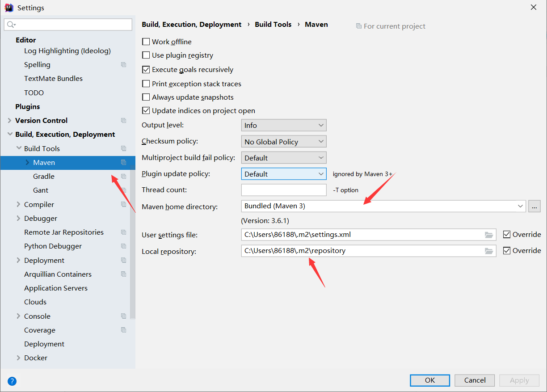Click the project-level icon beside Build Tools

pos(124,148)
